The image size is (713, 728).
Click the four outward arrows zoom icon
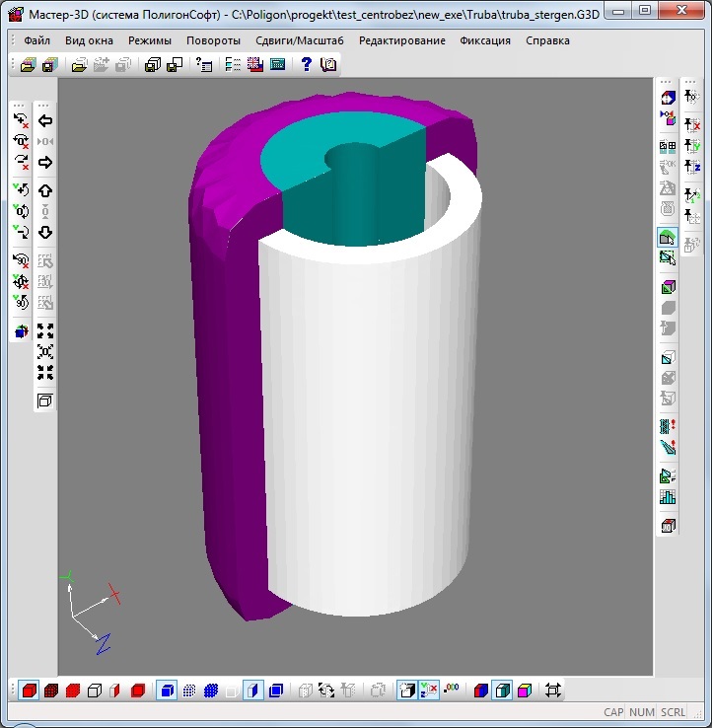[x=45, y=330]
